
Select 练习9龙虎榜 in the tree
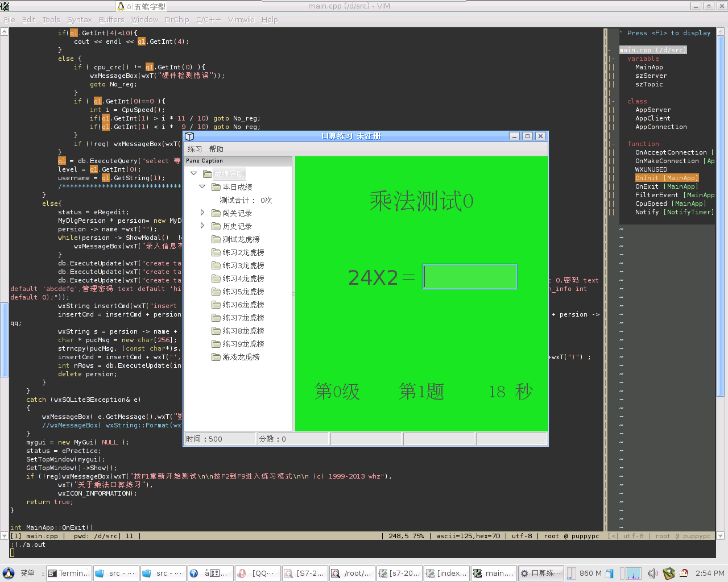pyautogui.click(x=243, y=344)
